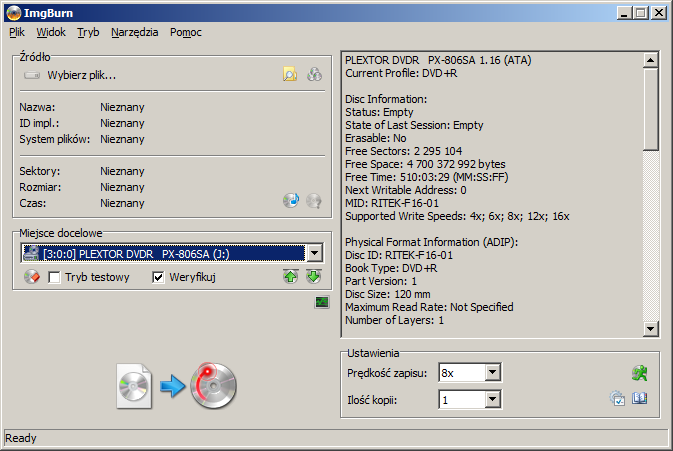Screen dimensions: 673x451
Task: Open the Pomoc menu
Action: [185, 32]
